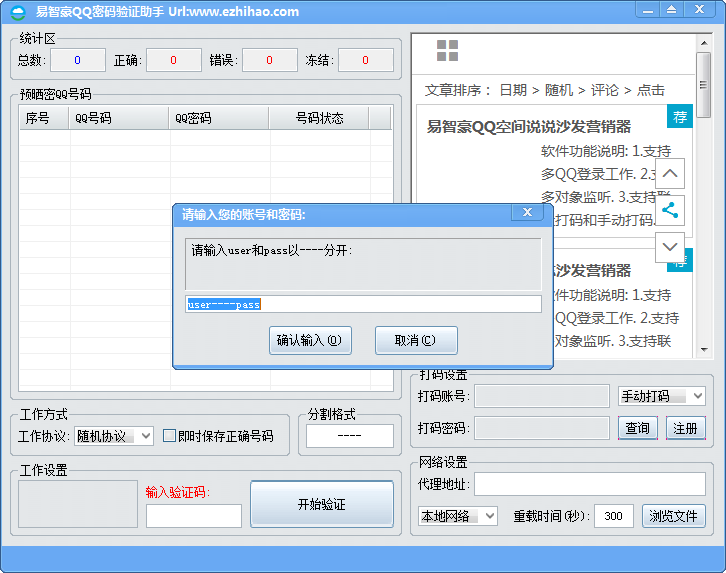Click the scroll-down chevron icon in web panel

click(x=670, y=247)
